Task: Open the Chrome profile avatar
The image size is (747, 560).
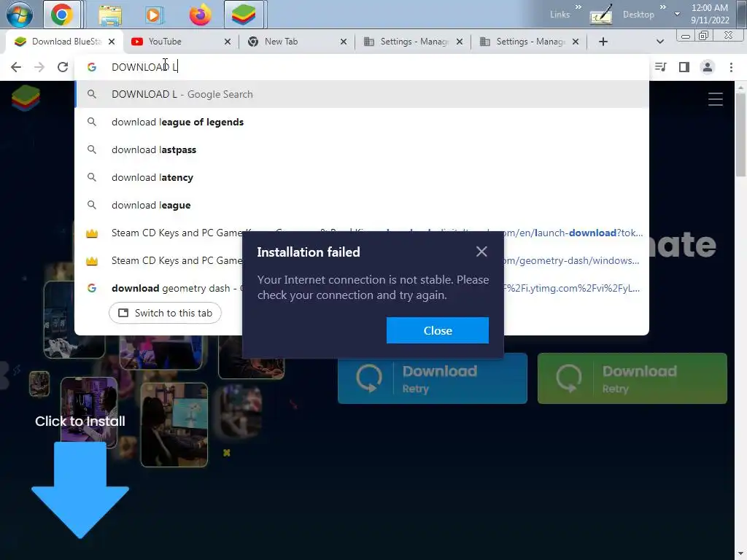Action: [x=708, y=67]
